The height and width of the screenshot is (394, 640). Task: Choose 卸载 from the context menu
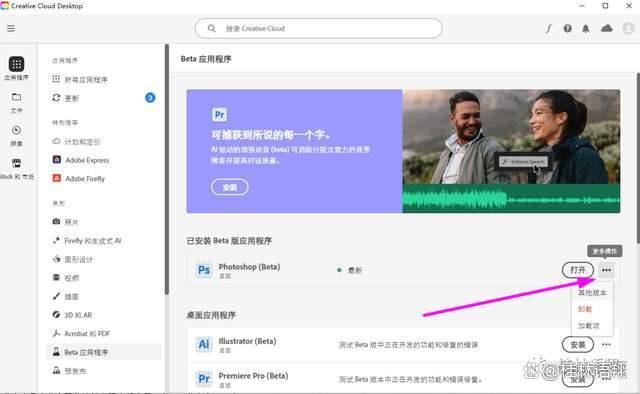584,309
